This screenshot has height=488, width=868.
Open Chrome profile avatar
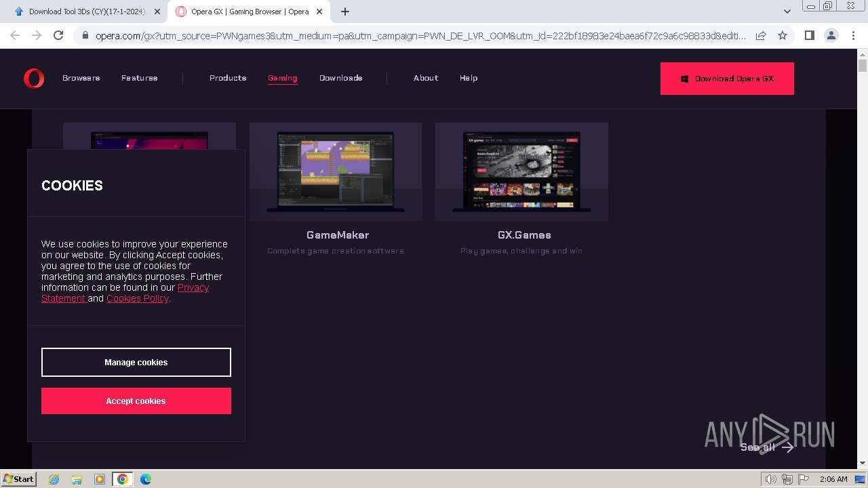(x=831, y=35)
